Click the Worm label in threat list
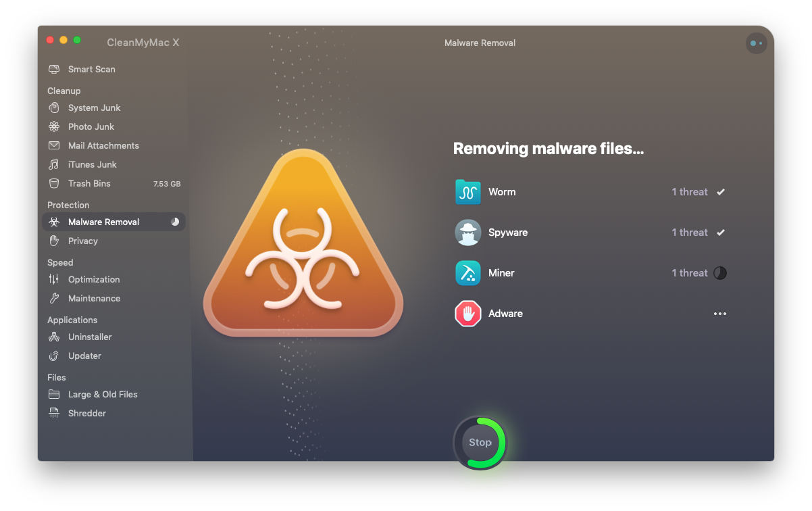The image size is (812, 511). coord(502,192)
